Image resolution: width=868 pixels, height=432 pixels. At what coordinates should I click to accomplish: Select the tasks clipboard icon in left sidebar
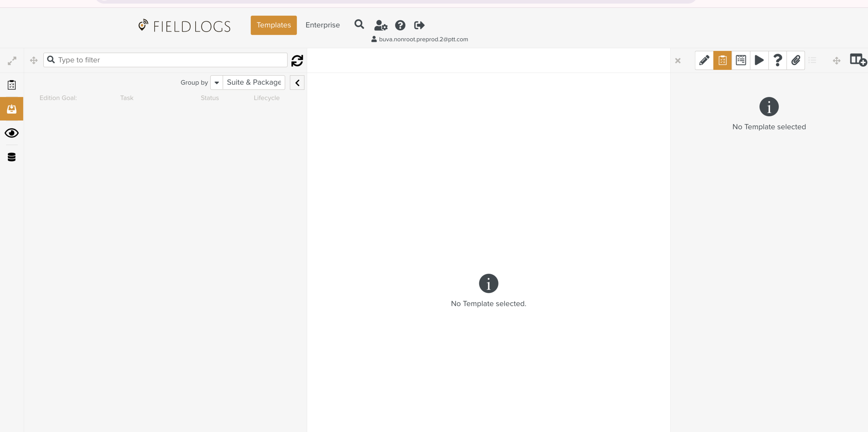tap(11, 84)
